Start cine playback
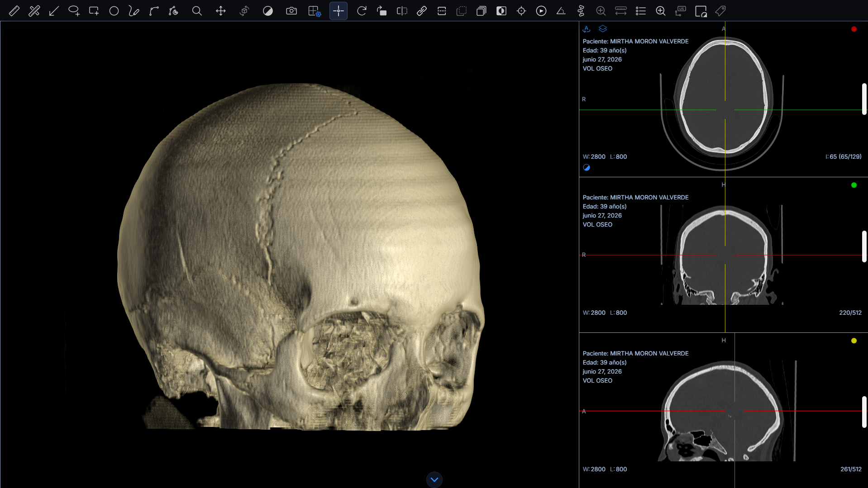868x488 pixels. [541, 11]
